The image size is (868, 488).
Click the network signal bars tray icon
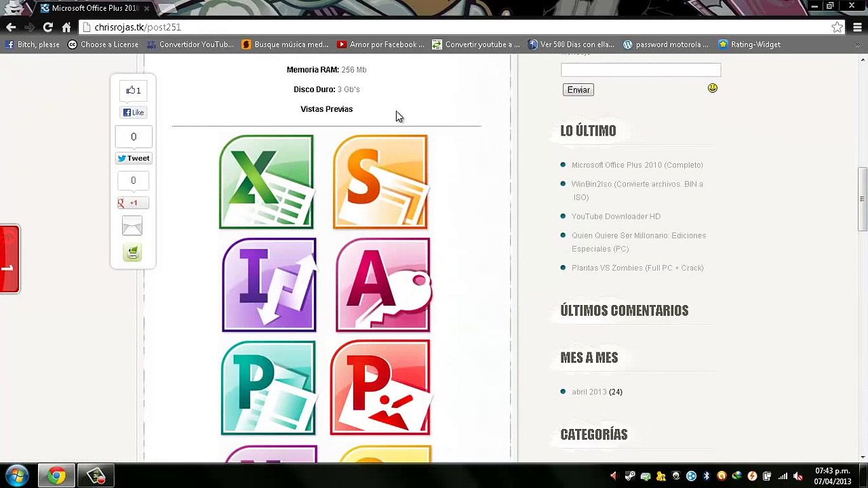[783, 476]
